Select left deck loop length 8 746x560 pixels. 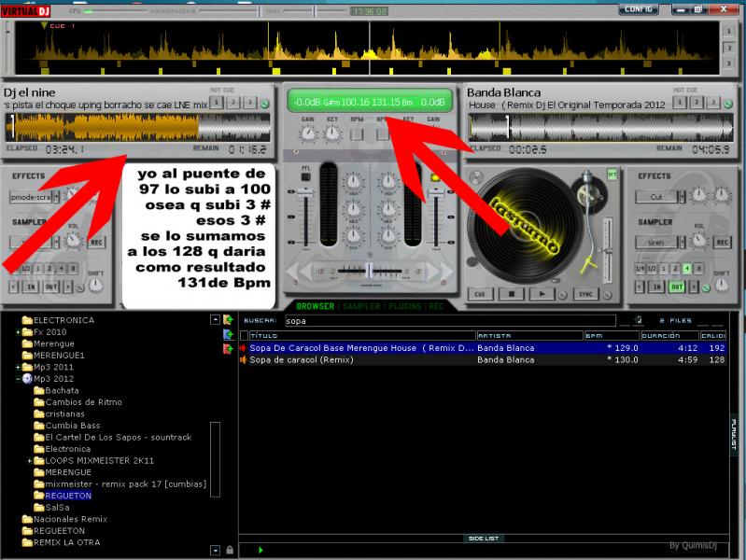click(73, 269)
